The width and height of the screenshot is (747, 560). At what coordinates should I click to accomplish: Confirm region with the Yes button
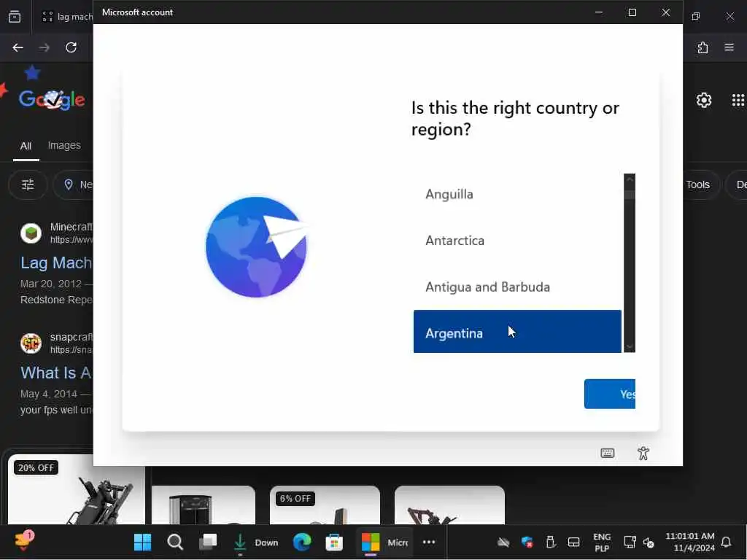coord(610,394)
